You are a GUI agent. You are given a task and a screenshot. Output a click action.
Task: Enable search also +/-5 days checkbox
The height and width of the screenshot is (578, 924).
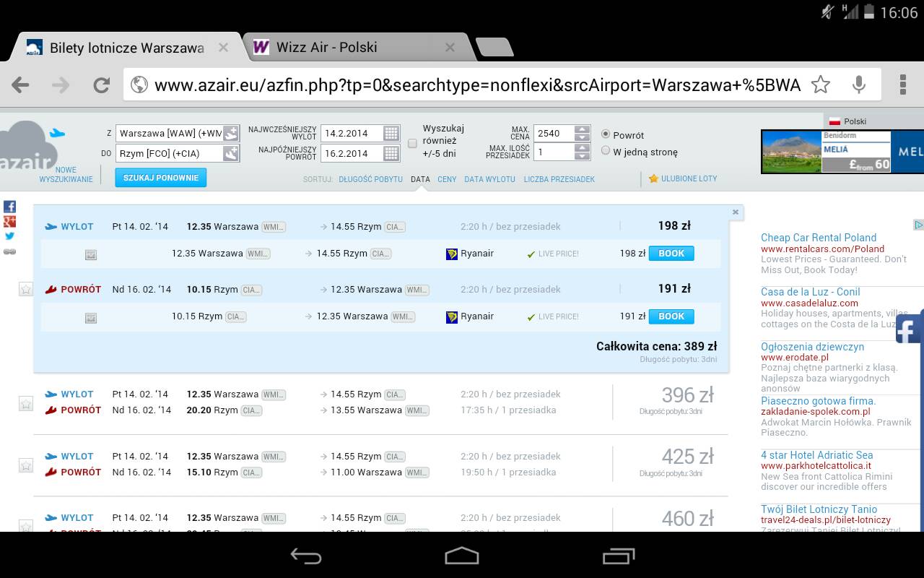[x=412, y=144]
